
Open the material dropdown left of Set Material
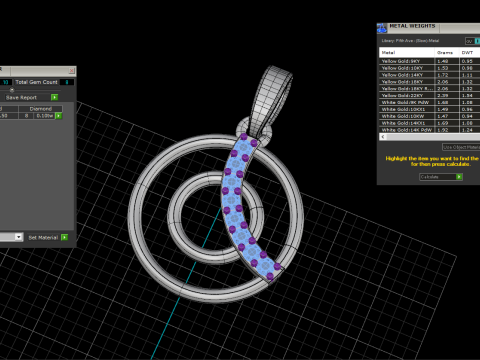tap(19, 237)
